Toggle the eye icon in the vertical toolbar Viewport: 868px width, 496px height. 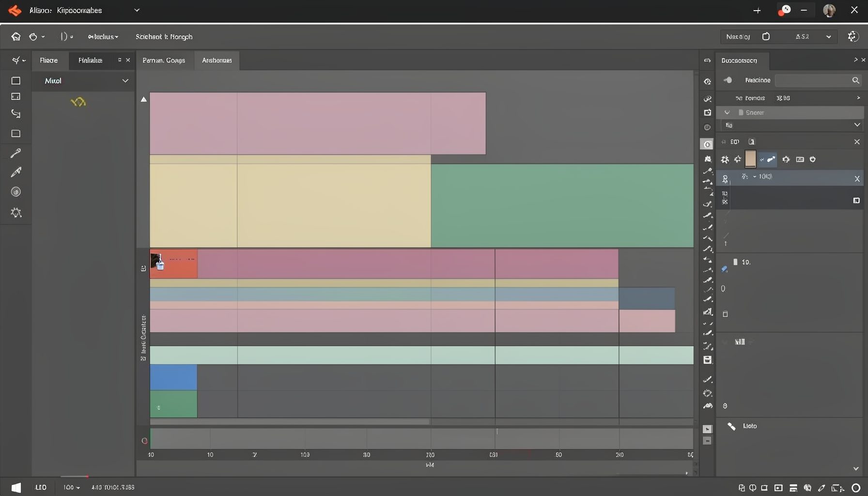pyautogui.click(x=708, y=81)
